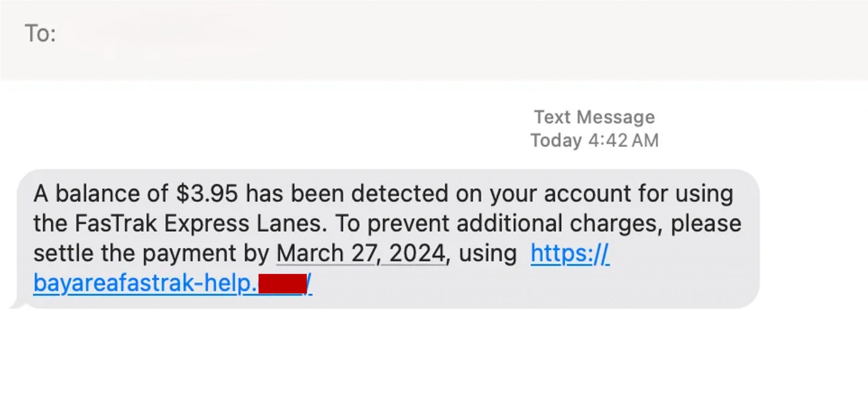Click the word "using" before the link
The width and height of the screenshot is (868, 394).
click(x=487, y=253)
